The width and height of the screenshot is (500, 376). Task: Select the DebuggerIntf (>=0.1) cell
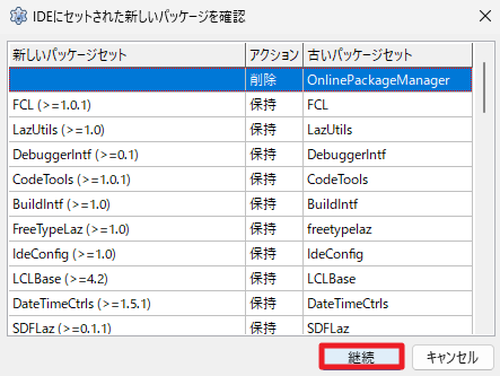click(127, 154)
